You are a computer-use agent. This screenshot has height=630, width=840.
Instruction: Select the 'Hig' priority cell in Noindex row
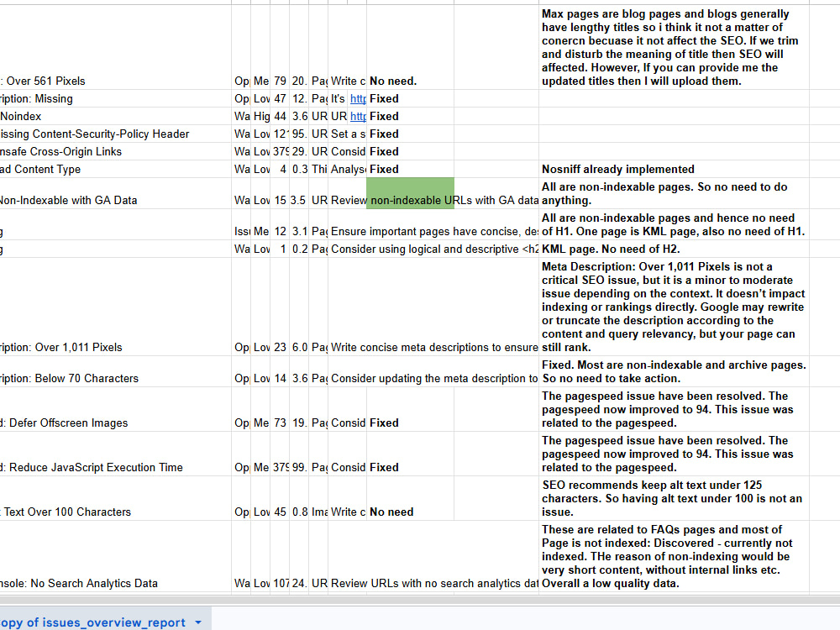tap(260, 116)
